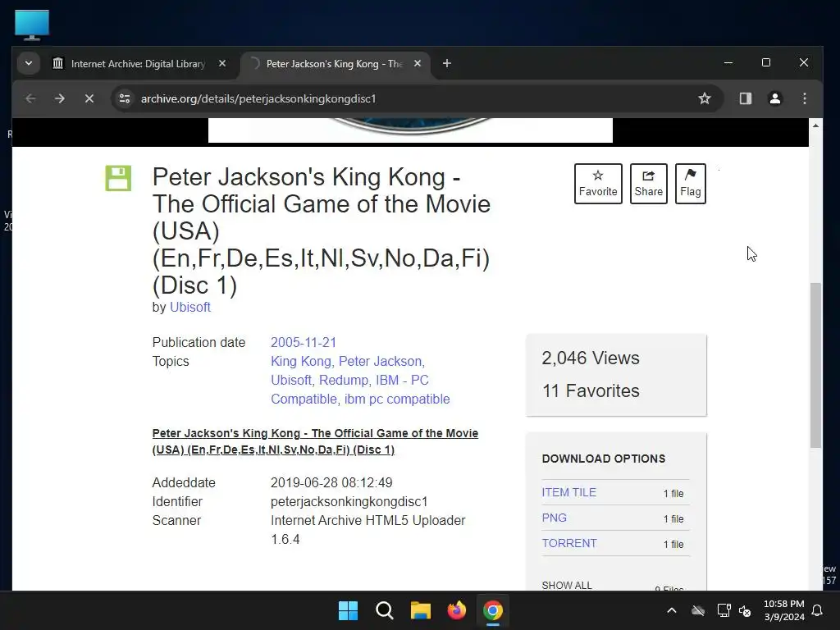Open underlined game title description link

click(315, 441)
